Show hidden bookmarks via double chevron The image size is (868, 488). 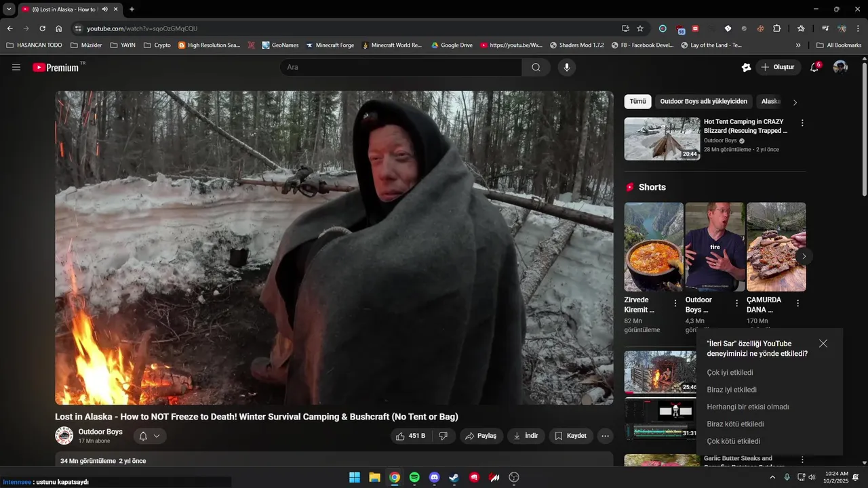click(x=798, y=45)
